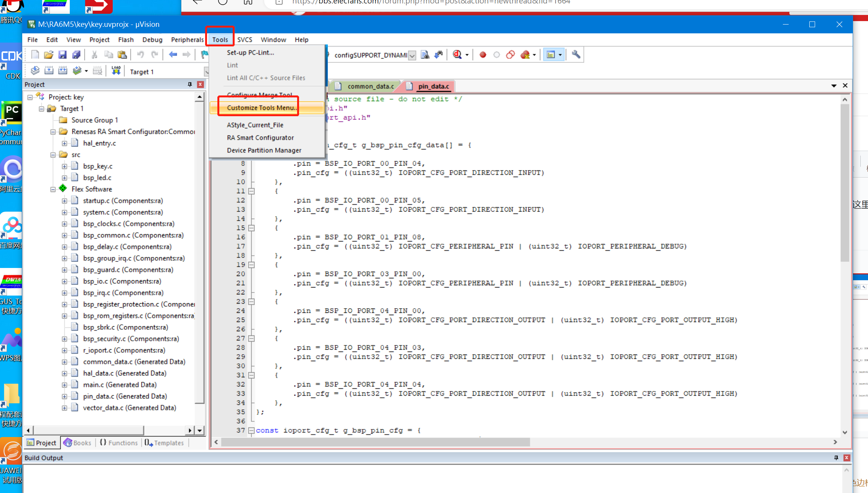The height and width of the screenshot is (493, 868).
Task: Fold the code block at line 37
Action: point(252,431)
